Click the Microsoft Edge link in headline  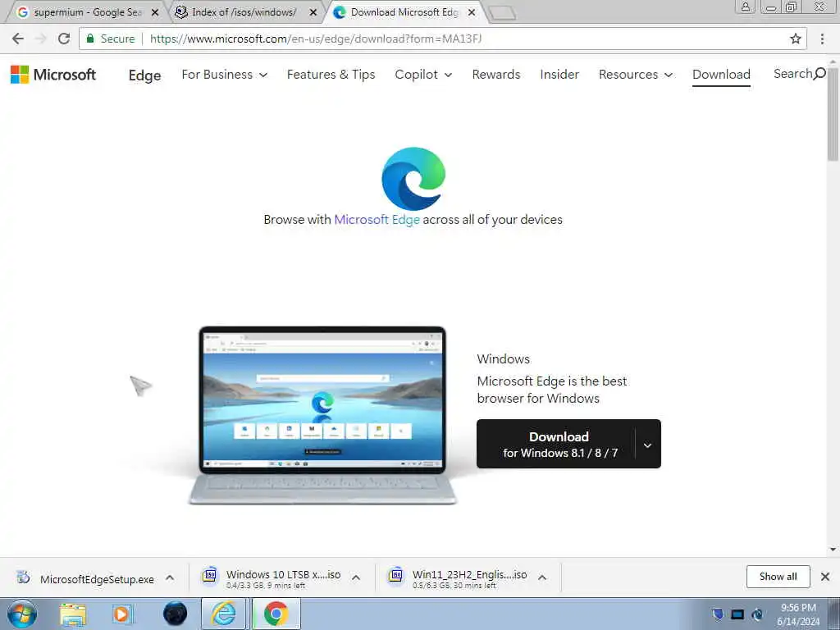tap(377, 220)
